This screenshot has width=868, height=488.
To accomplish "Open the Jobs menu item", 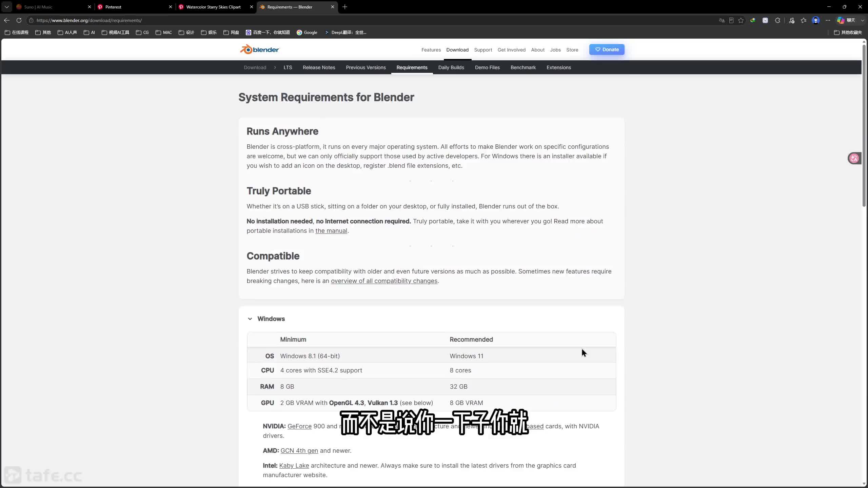I will point(555,50).
